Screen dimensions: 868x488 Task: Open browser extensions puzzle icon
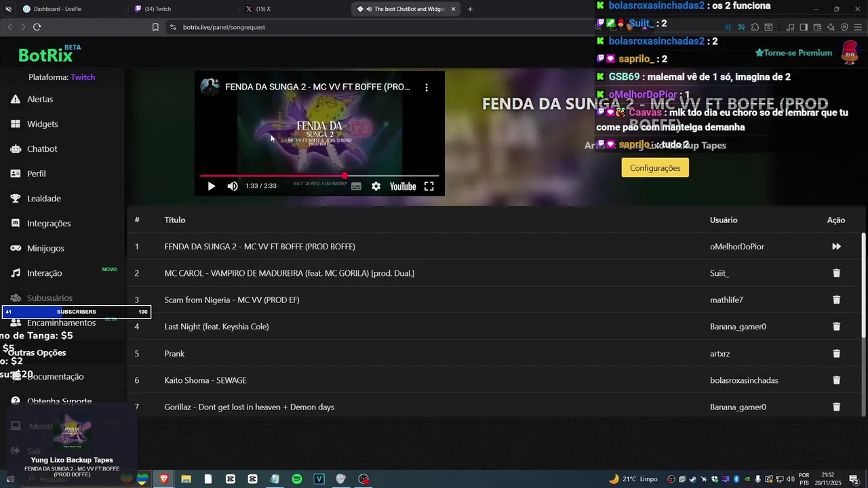tap(755, 27)
